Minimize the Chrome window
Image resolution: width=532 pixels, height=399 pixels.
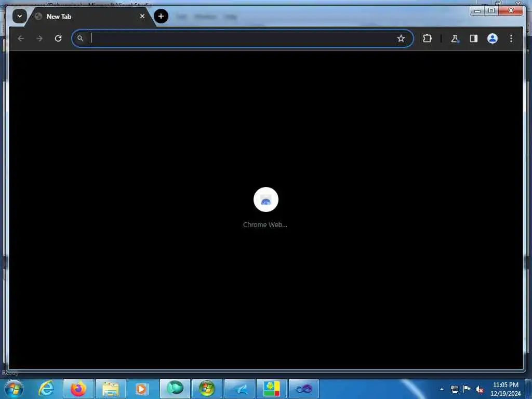click(477, 11)
